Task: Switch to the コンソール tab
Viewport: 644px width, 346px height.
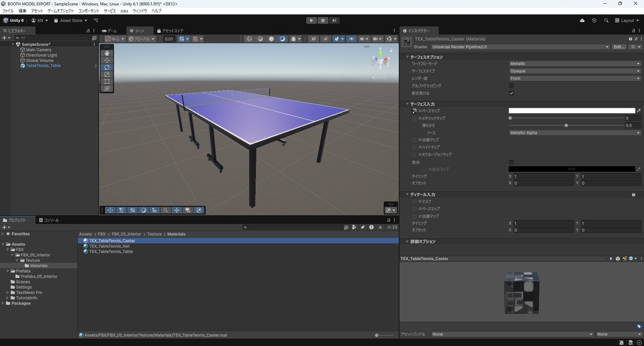Action: 49,220
